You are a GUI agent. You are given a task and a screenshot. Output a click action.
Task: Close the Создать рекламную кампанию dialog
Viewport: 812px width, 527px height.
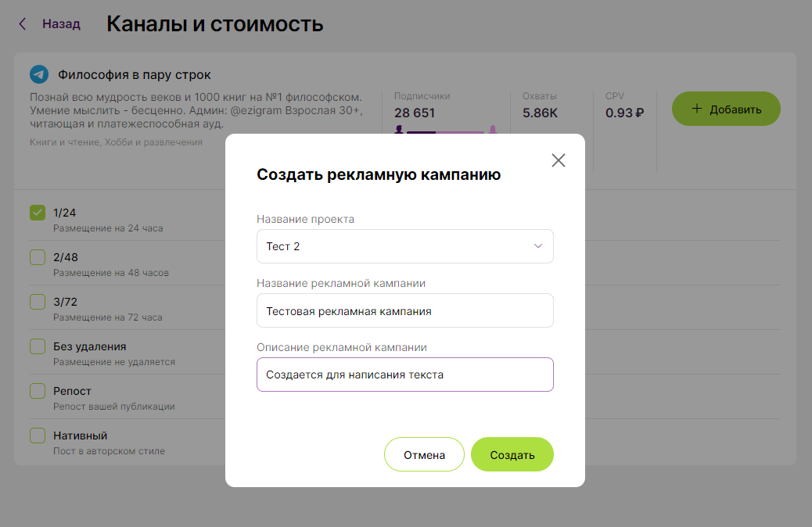pyautogui.click(x=559, y=160)
